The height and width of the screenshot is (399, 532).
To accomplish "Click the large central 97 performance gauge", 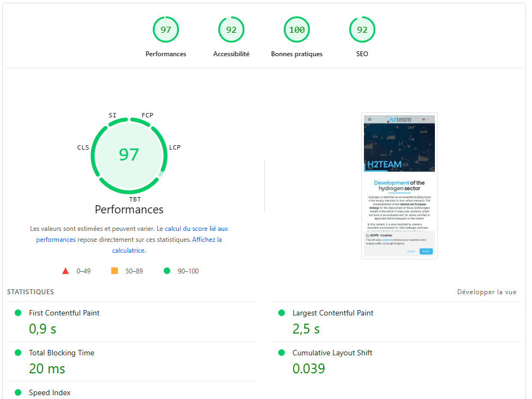I will [129, 155].
